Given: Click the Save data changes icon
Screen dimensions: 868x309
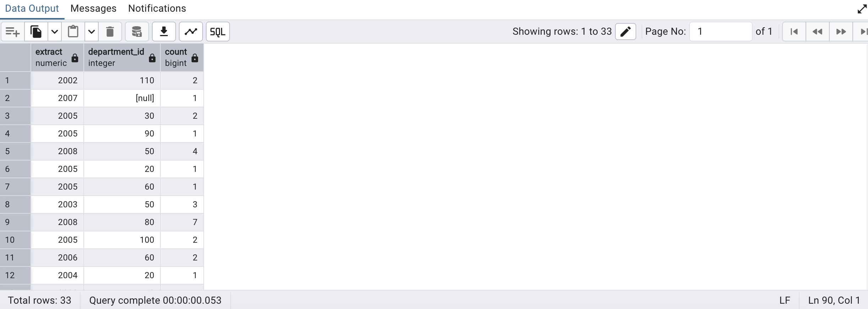Looking at the screenshot, I should point(137,32).
